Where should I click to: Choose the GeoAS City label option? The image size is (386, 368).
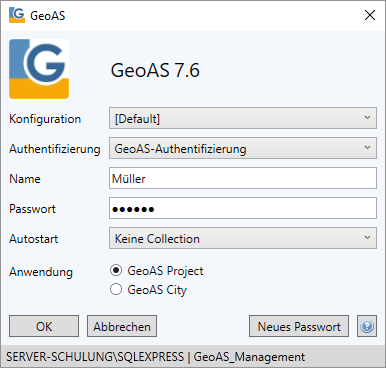point(157,290)
